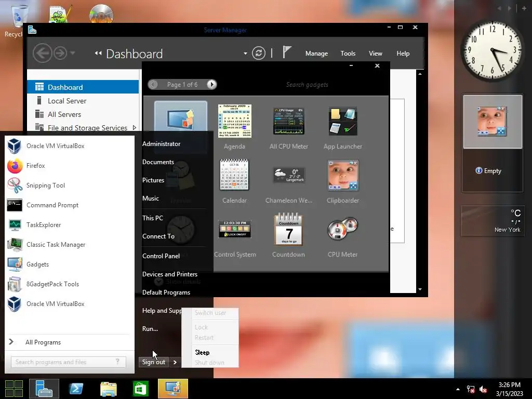532x399 pixels.
Task: Open Firefox from Start menu
Action: (69, 166)
